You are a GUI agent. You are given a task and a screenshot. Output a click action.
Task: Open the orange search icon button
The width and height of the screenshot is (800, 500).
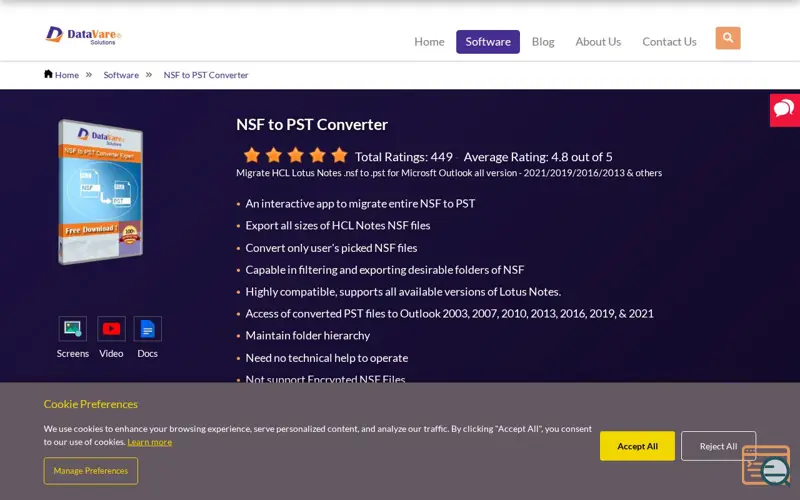coord(728,38)
